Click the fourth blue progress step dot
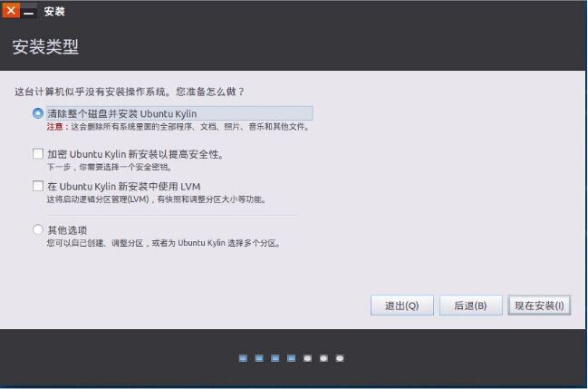This screenshot has height=389, width=588. 292,358
